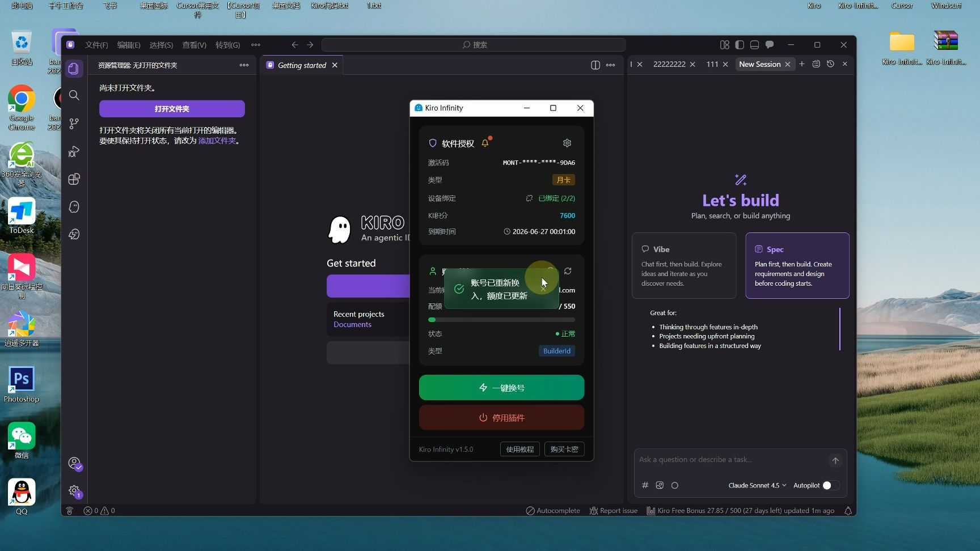980x551 pixels.
Task: Open the 转到(G) menu
Action: (227, 45)
